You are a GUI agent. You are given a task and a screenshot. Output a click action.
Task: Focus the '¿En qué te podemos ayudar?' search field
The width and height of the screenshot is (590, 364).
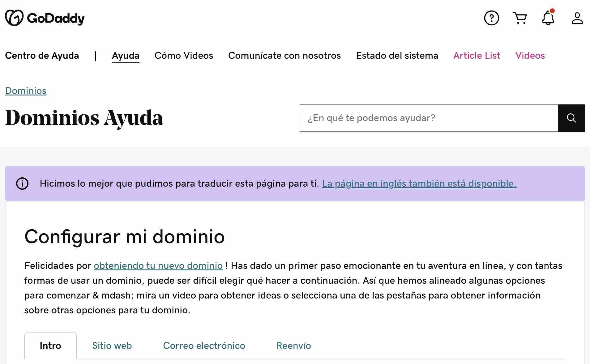[x=429, y=118]
